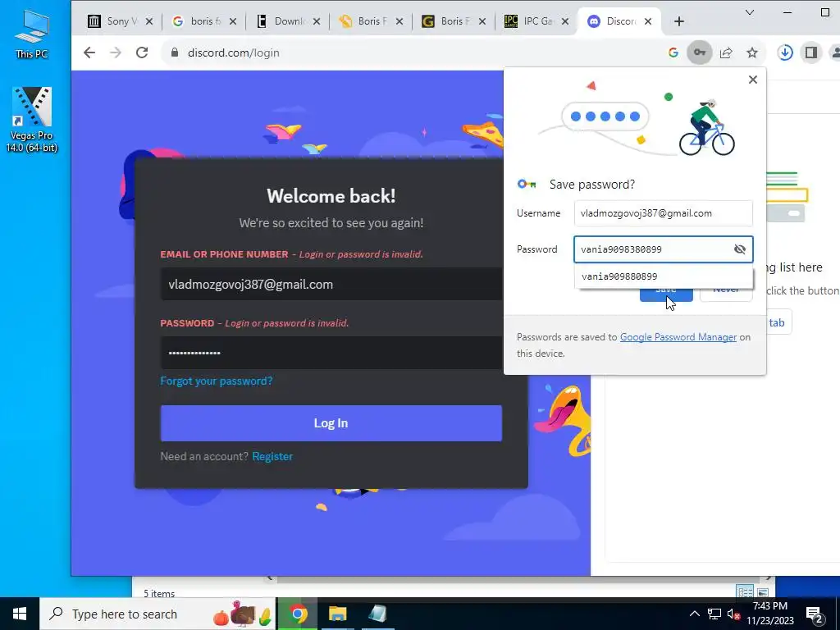Choose suggested password vania909880899
The width and height of the screenshot is (840, 630).
pyautogui.click(x=663, y=276)
